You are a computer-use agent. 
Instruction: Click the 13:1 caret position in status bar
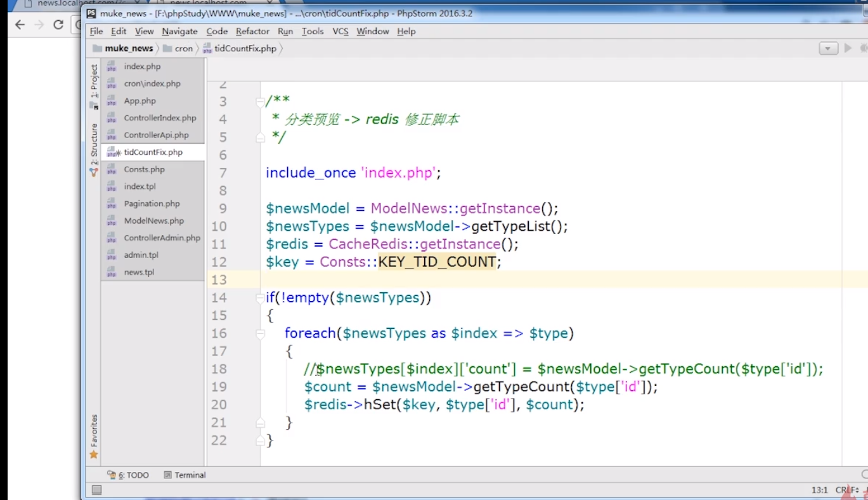tap(819, 490)
